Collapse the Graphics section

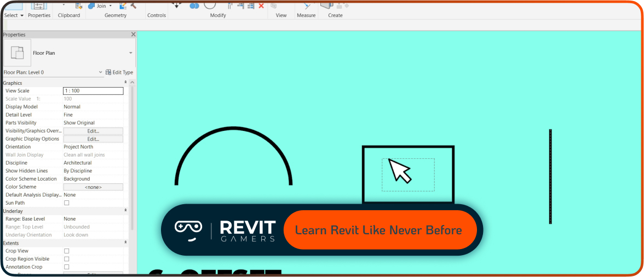[x=126, y=83]
